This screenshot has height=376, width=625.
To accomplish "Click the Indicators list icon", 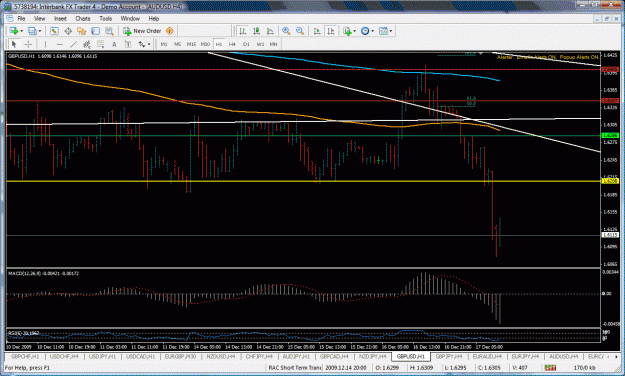I will click(347, 31).
